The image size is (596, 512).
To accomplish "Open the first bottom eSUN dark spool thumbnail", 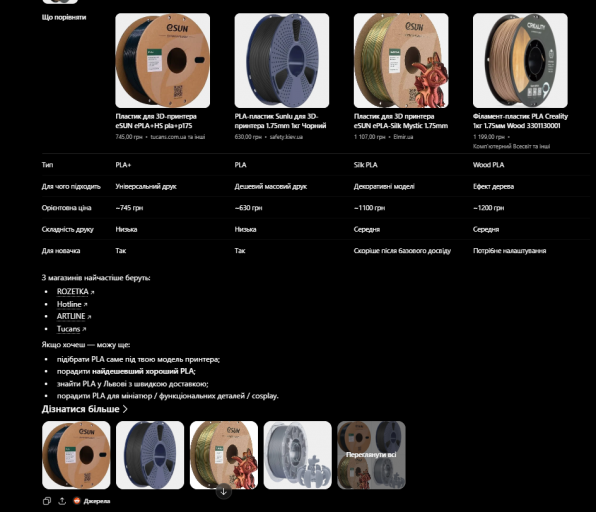I will (76, 455).
